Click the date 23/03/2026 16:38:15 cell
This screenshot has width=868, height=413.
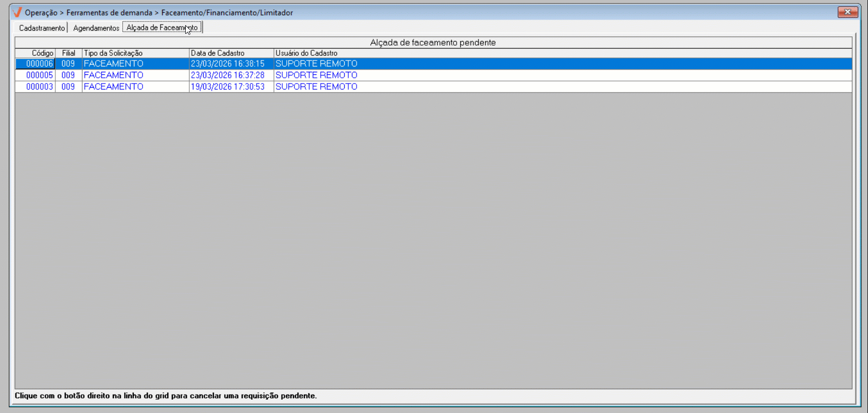[228, 64]
